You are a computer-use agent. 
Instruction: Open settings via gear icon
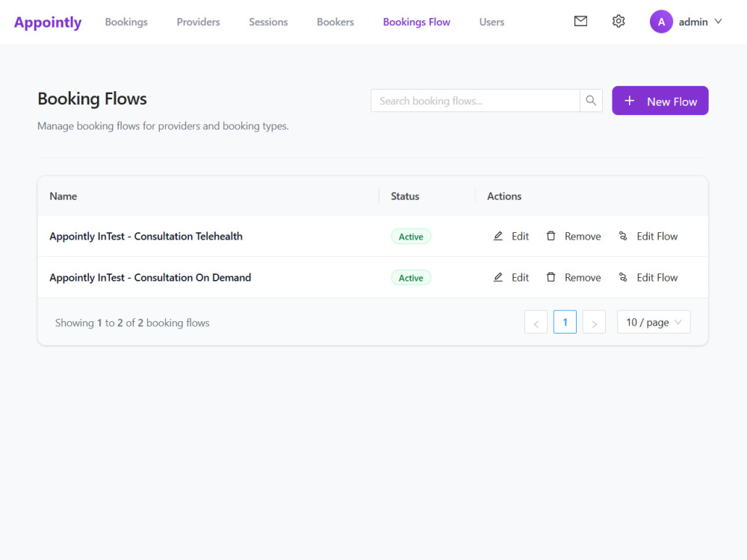click(619, 21)
